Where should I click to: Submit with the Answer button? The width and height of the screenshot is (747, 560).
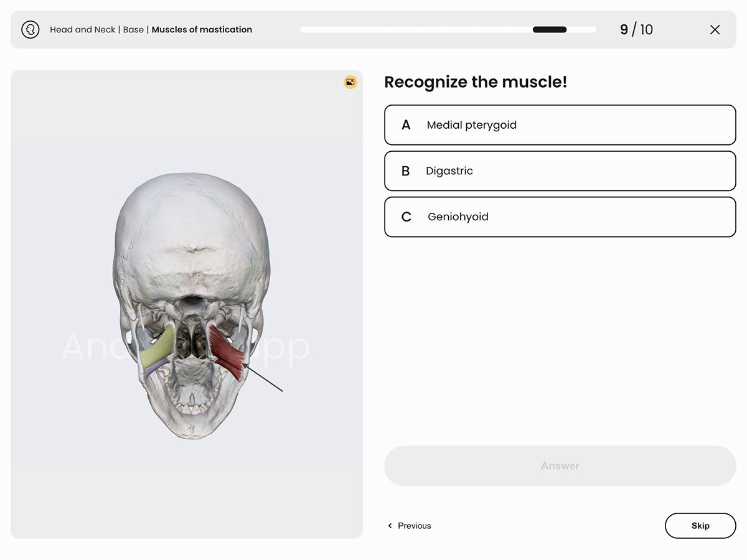[x=560, y=465]
